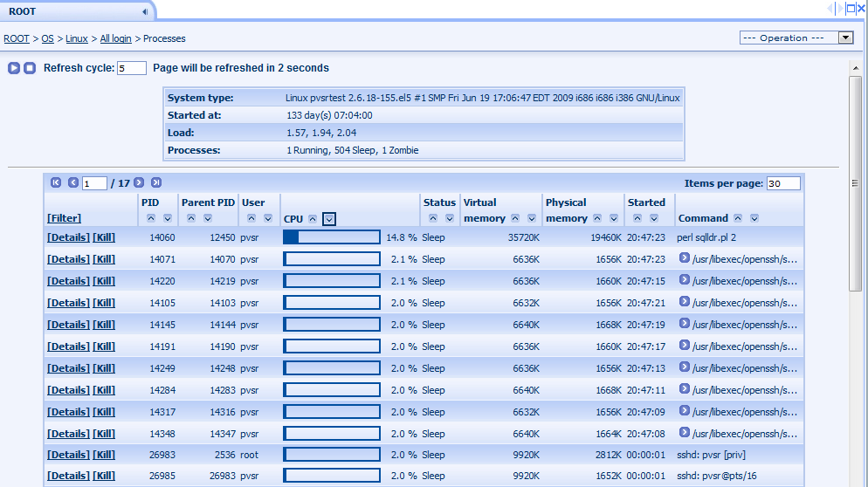The width and height of the screenshot is (868, 487).
Task: Sort Virtual memory column ascending
Action: [x=515, y=218]
